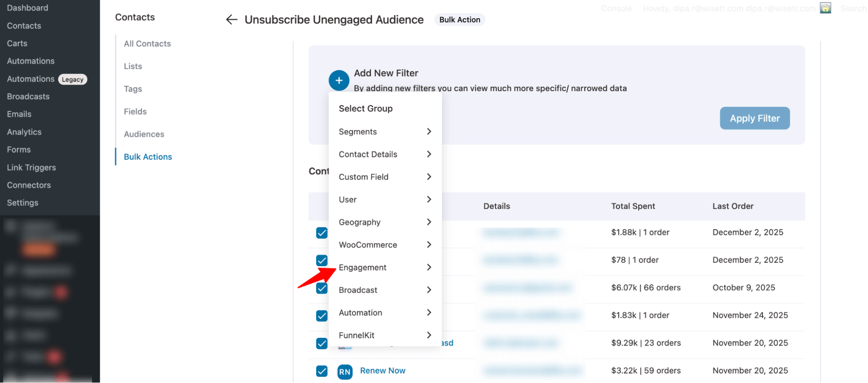Click the blue plus Add New Filter icon

(x=339, y=80)
